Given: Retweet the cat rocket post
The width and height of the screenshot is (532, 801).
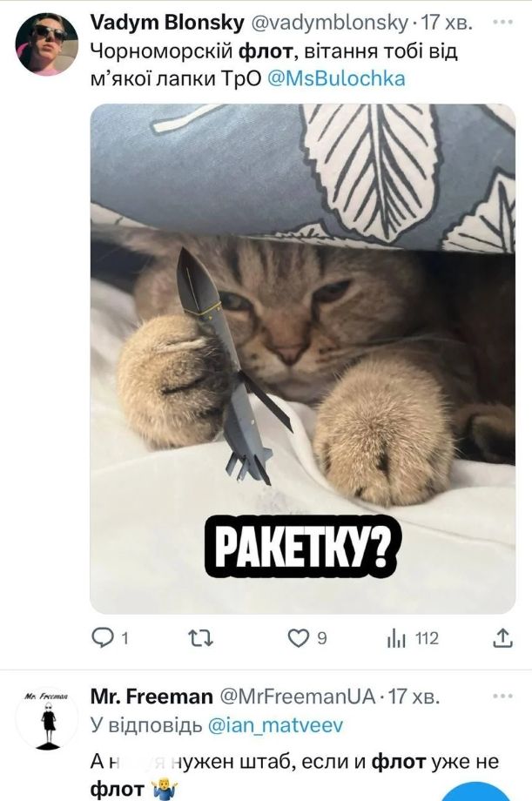Looking at the screenshot, I should (200, 639).
